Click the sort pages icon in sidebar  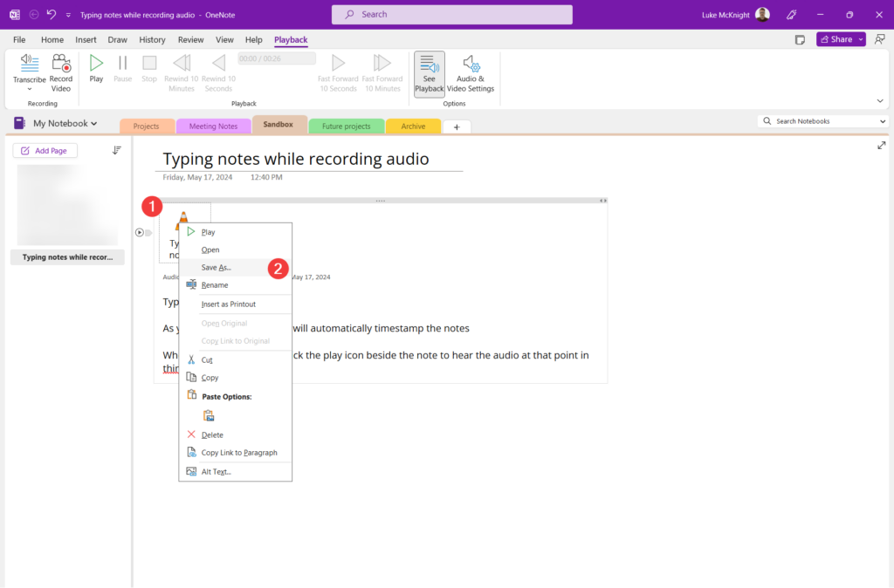click(x=117, y=150)
